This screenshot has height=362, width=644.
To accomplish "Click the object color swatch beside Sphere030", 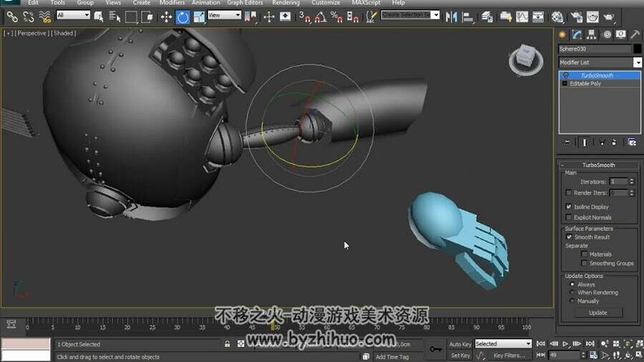I will coord(638,49).
